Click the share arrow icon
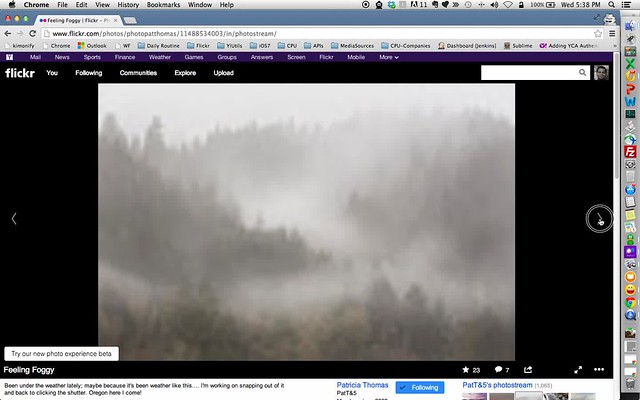Screen dimensions: 640x400 click(528, 370)
